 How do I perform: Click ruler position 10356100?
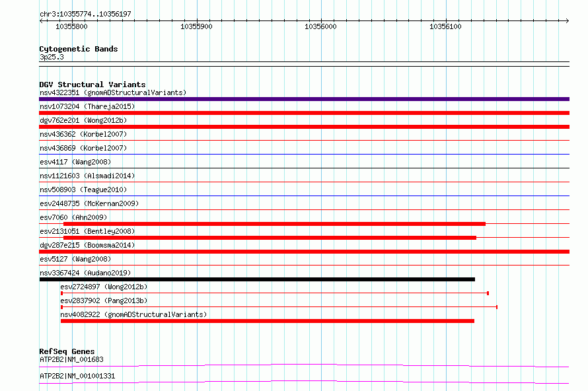[x=445, y=26]
